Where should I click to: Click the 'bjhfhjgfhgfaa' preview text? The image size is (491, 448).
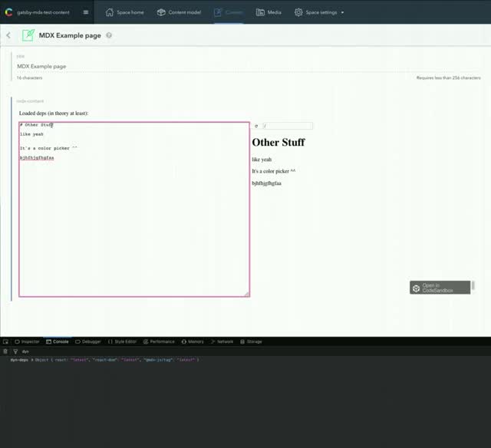pos(266,183)
